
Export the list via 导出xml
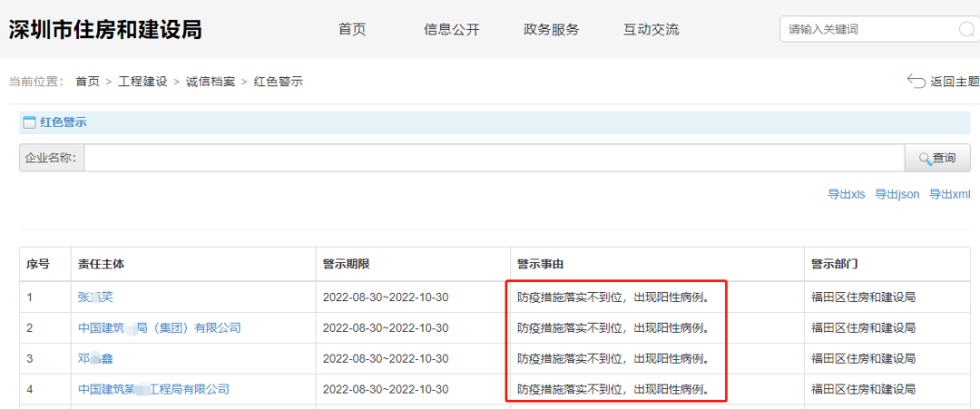click(950, 194)
